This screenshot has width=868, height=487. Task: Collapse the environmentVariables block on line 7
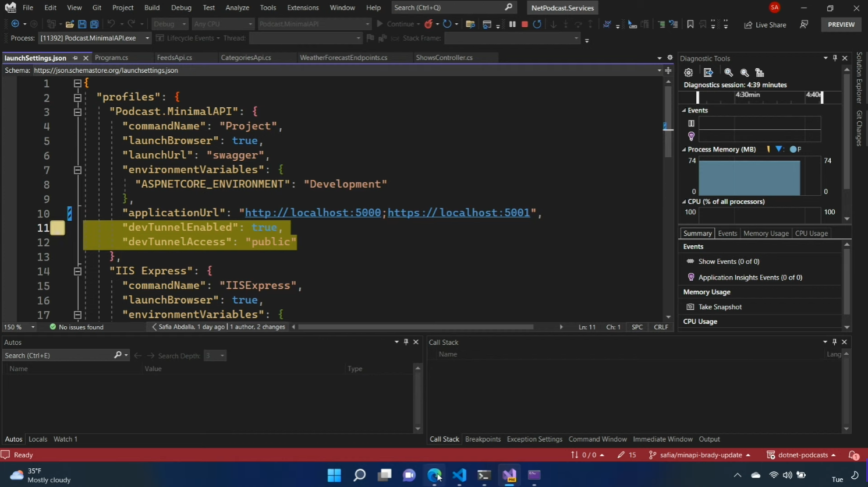pos(77,170)
